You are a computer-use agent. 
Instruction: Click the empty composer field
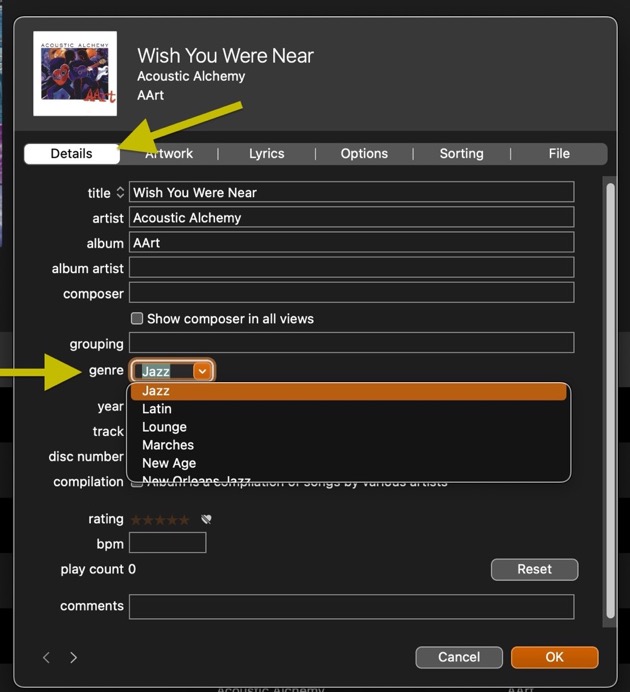[x=351, y=293]
